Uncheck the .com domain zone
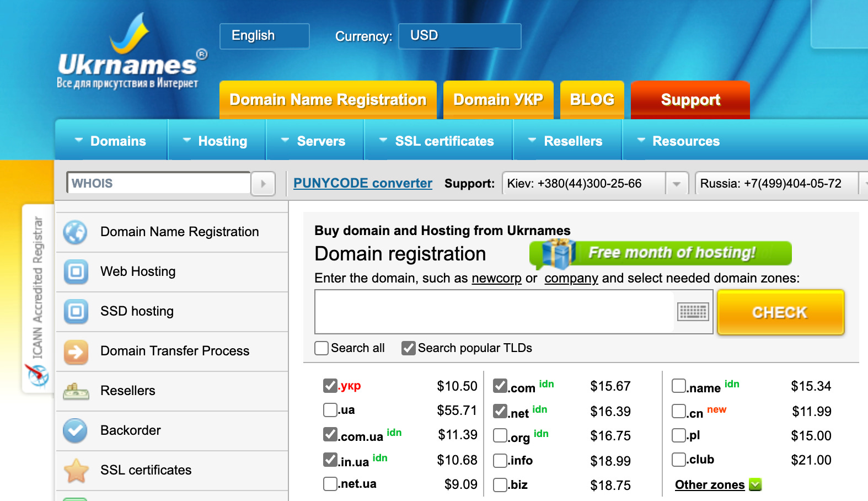Image resolution: width=868 pixels, height=501 pixels. [500, 386]
